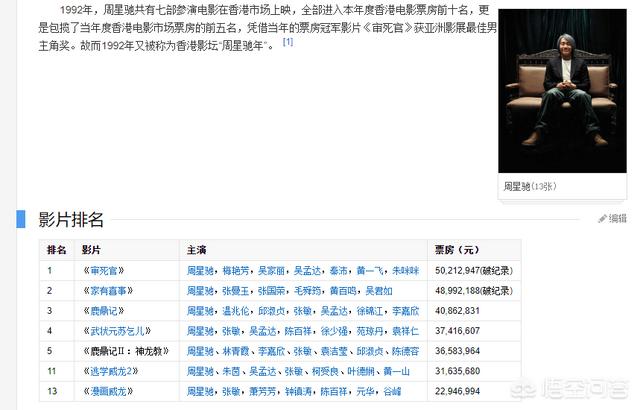Viewport: 640px width, 410px height.
Task: Click 邱淑贞 in the rank 3 row
Action: click(x=271, y=311)
